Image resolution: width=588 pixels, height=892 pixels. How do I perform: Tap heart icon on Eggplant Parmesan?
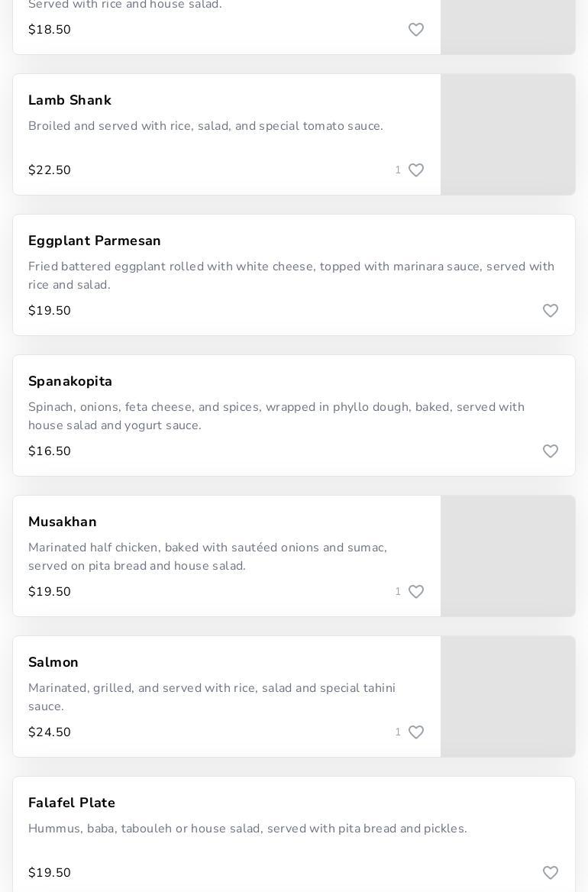click(551, 311)
